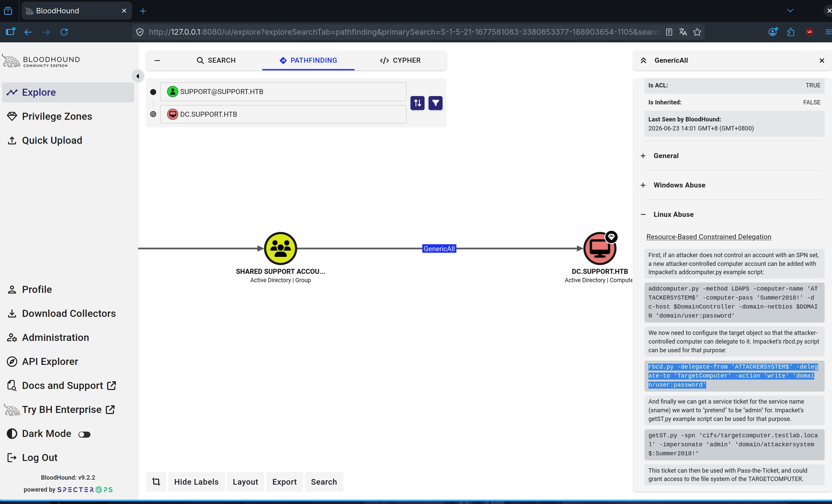The height and width of the screenshot is (504, 832).
Task: Click the start node field SUPPORT@SUPPORT.HTB
Action: point(283,91)
